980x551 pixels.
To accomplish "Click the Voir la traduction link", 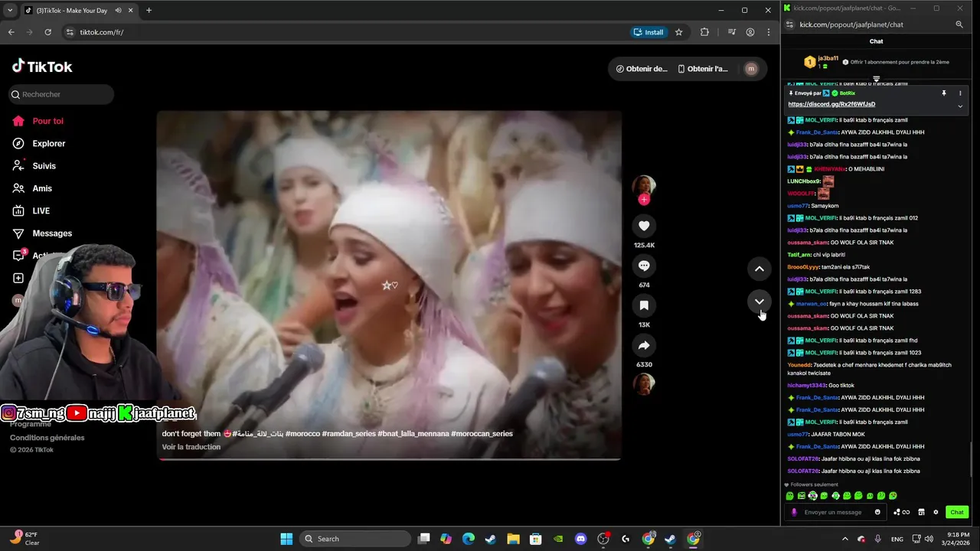I will tap(191, 447).
